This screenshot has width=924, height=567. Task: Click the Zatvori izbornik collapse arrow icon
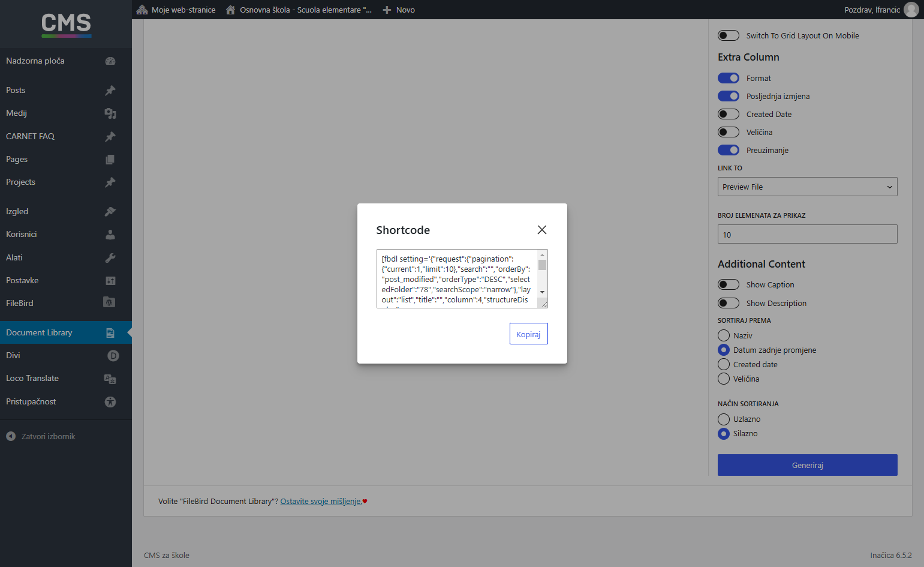(11, 436)
